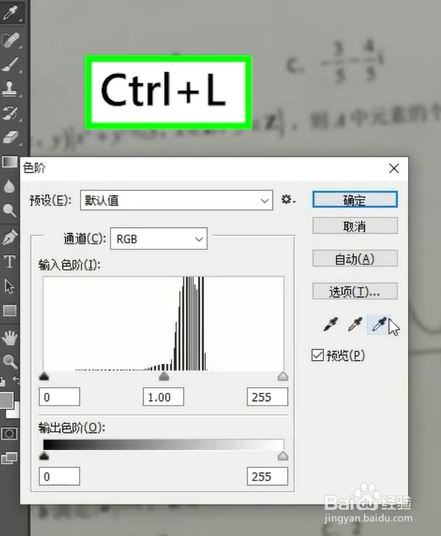Pick the set white point eyedropper

click(379, 324)
